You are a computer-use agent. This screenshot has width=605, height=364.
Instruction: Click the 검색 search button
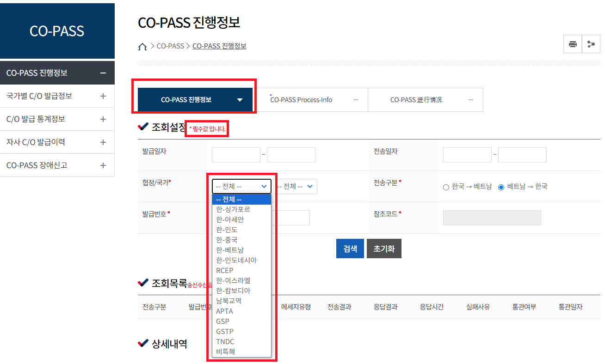pos(350,249)
